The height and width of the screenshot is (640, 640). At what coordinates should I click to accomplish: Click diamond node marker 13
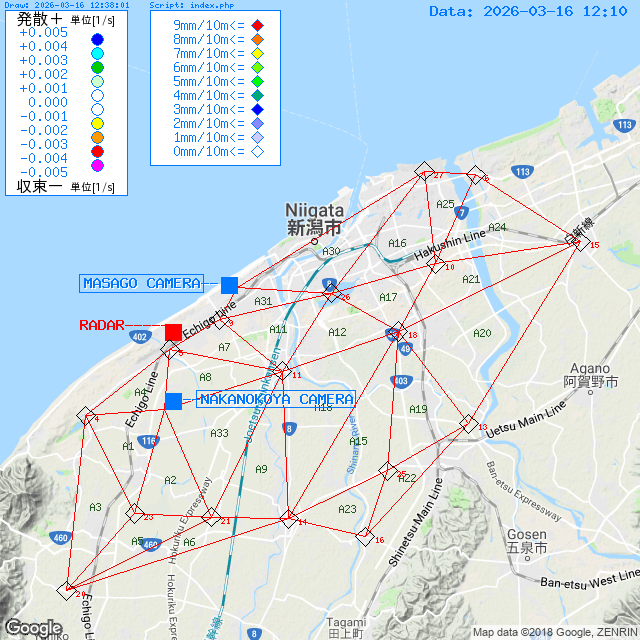tap(468, 423)
